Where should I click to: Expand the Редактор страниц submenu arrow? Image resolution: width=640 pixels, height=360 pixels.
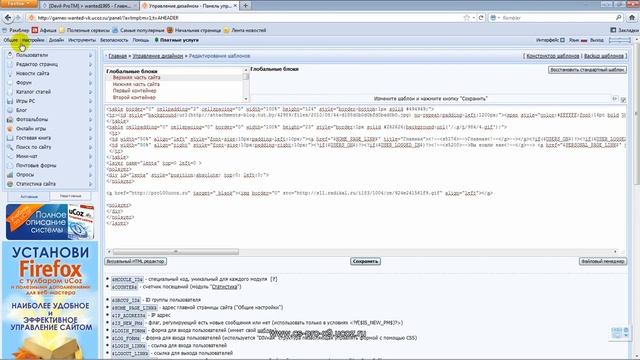pyautogui.click(x=91, y=64)
